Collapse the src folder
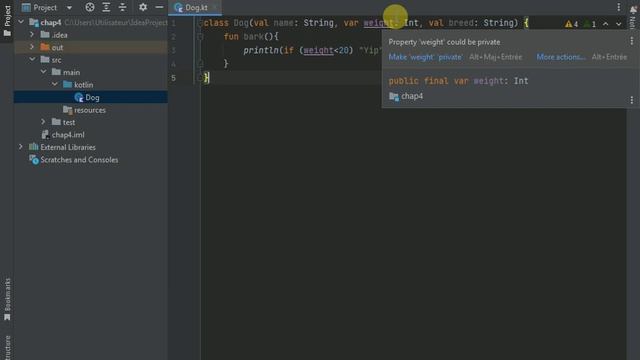The height and width of the screenshot is (360, 640). tap(32, 60)
